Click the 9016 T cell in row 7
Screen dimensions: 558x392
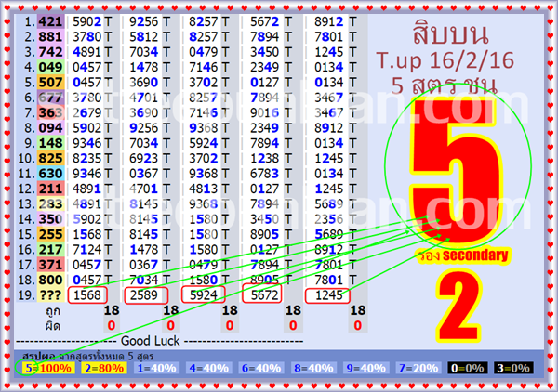(271, 112)
